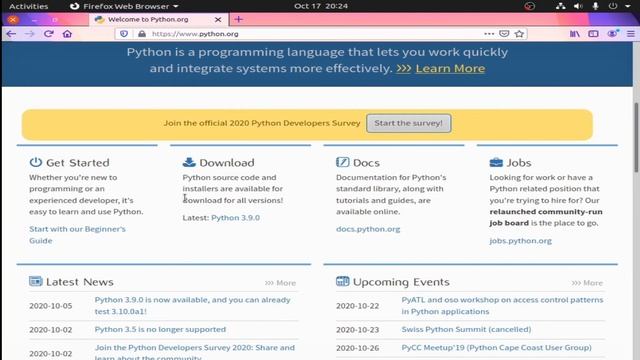This screenshot has width=640, height=360.
Task: Open Swiss Python Summit (cancelled) event
Action: coord(466,329)
